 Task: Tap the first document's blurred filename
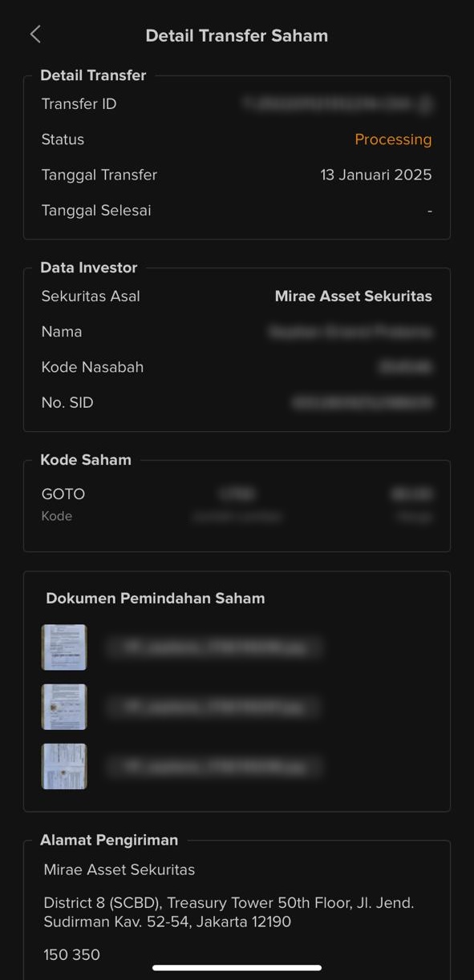(x=214, y=647)
